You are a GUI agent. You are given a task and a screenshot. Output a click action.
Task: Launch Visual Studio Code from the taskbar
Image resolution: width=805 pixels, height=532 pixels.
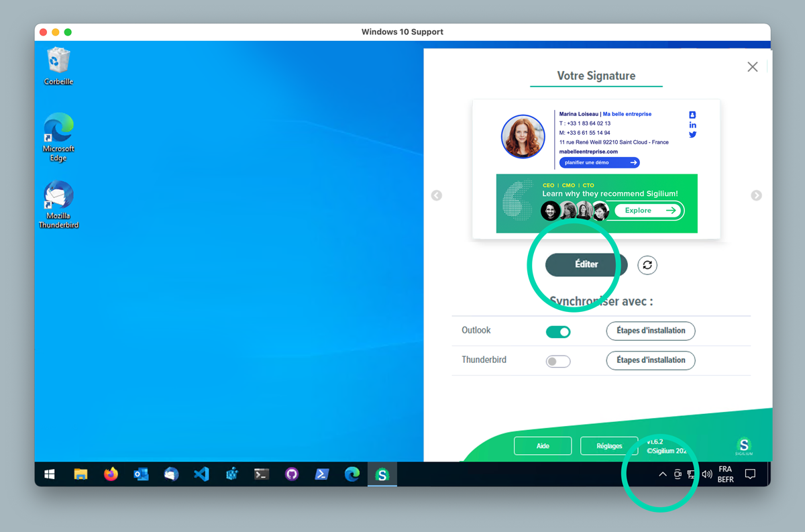(201, 474)
